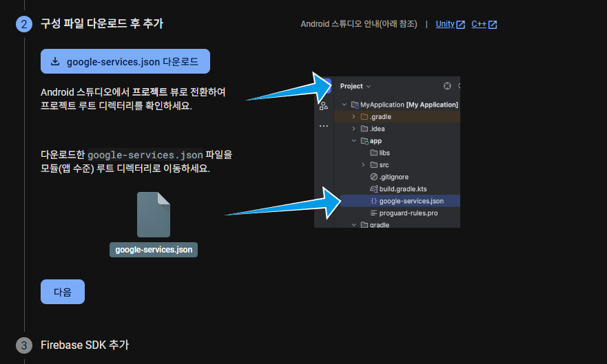Click the download arrow icon in 다운로드 button
The height and width of the screenshot is (364, 607).
[x=55, y=61]
